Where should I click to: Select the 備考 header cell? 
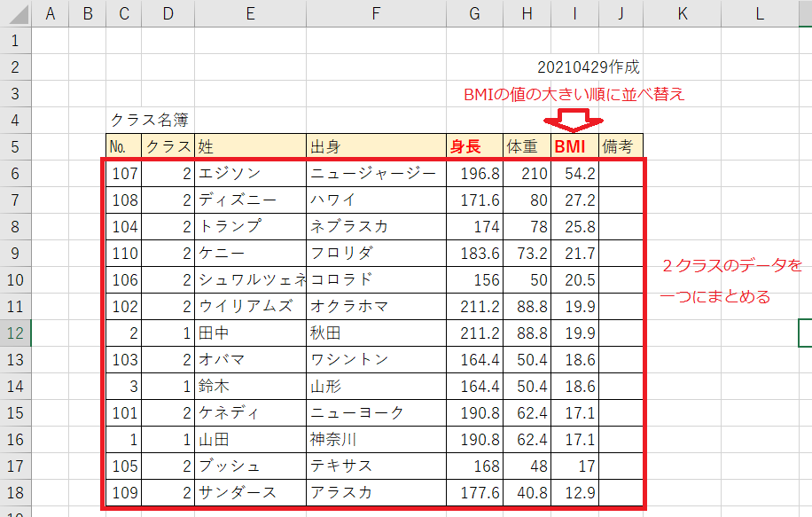[x=621, y=144]
